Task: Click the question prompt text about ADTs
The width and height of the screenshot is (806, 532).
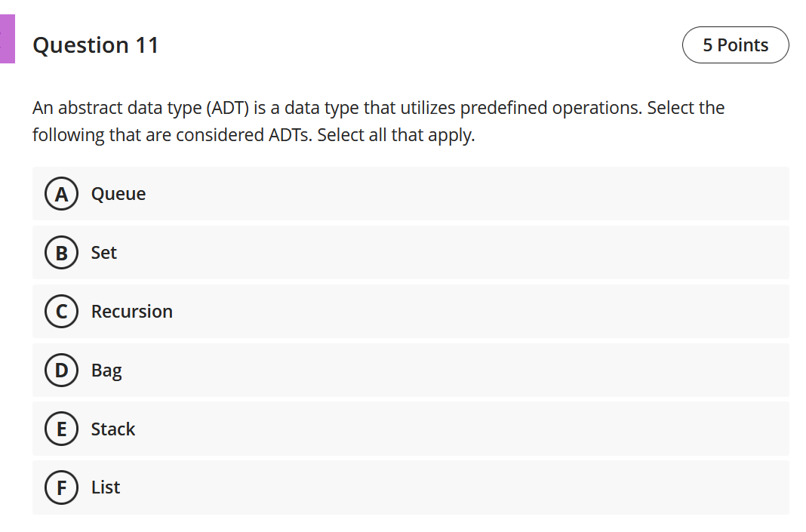Action: pyautogui.click(x=377, y=121)
